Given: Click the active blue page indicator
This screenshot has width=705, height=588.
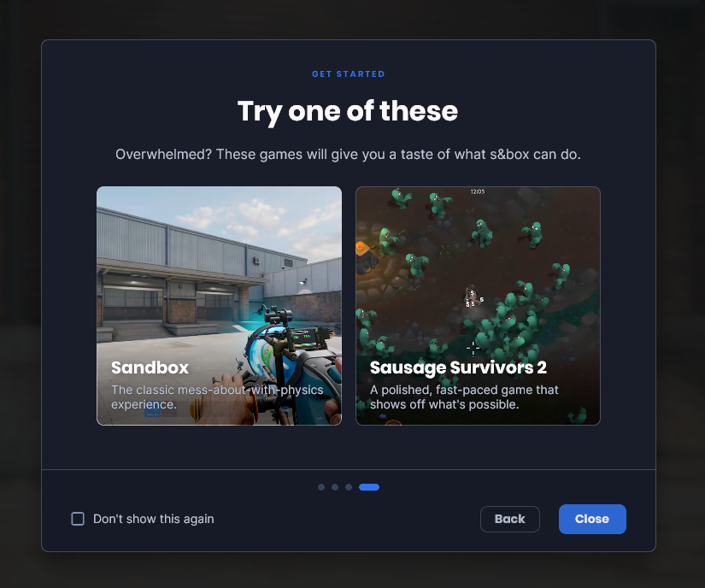Looking at the screenshot, I should [369, 487].
